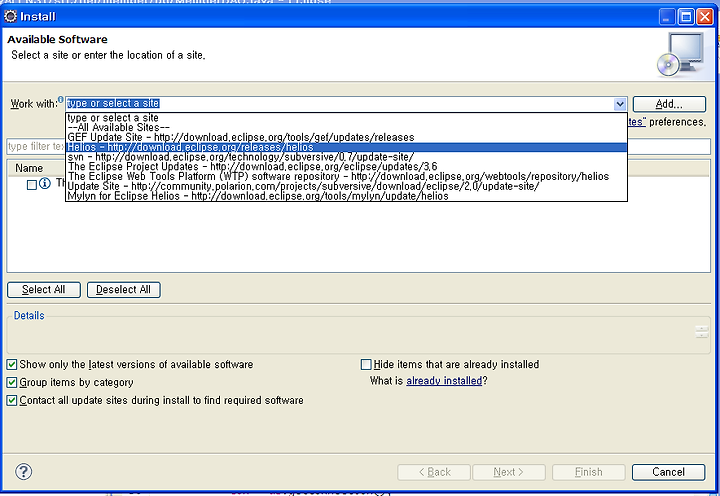Click the help question mark icon
This screenshot has width=720, height=496.
23,471
